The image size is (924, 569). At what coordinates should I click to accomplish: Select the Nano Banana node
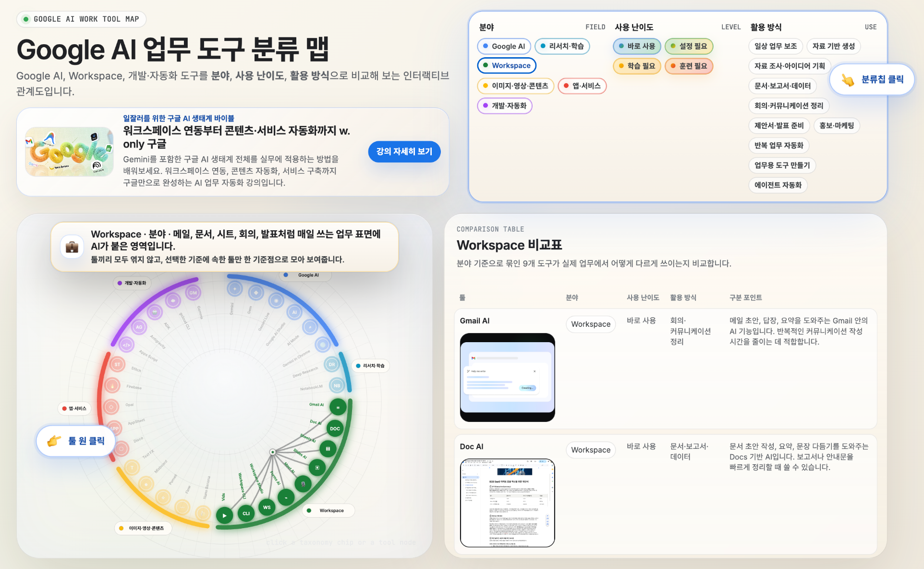pyautogui.click(x=203, y=513)
